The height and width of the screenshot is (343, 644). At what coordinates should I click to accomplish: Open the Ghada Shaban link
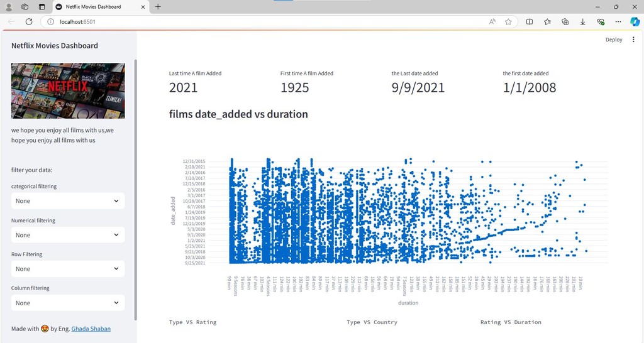91,329
